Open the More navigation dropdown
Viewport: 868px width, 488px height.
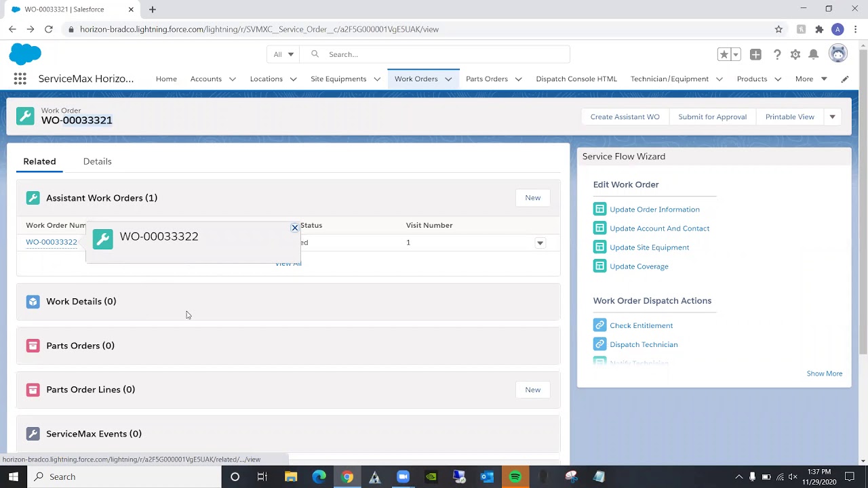(811, 79)
